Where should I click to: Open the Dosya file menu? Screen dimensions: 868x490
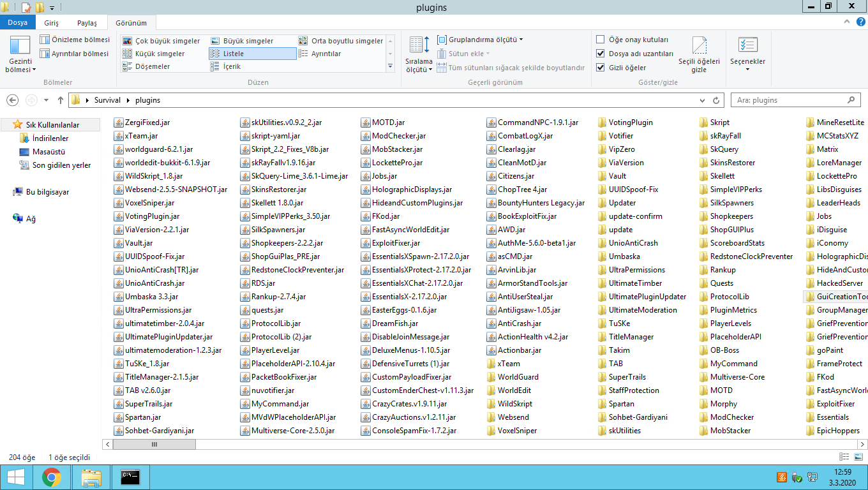coord(18,23)
